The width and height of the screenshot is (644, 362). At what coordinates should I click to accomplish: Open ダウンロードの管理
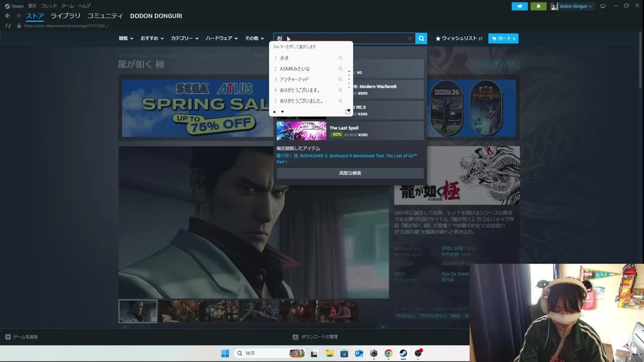[315, 337]
